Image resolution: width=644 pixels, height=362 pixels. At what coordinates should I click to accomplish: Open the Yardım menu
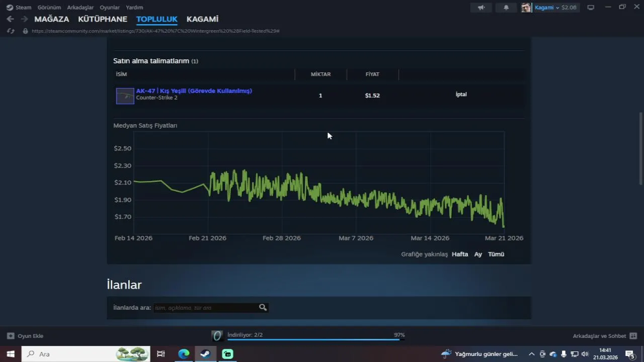point(134,8)
